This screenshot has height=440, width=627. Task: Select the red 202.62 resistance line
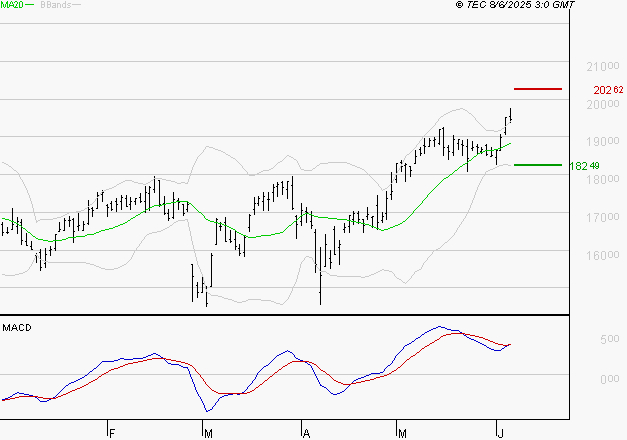538,89
